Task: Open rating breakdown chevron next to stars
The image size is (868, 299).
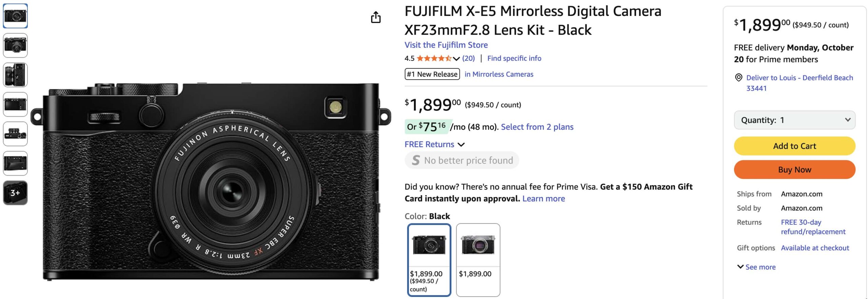Action: [456, 59]
